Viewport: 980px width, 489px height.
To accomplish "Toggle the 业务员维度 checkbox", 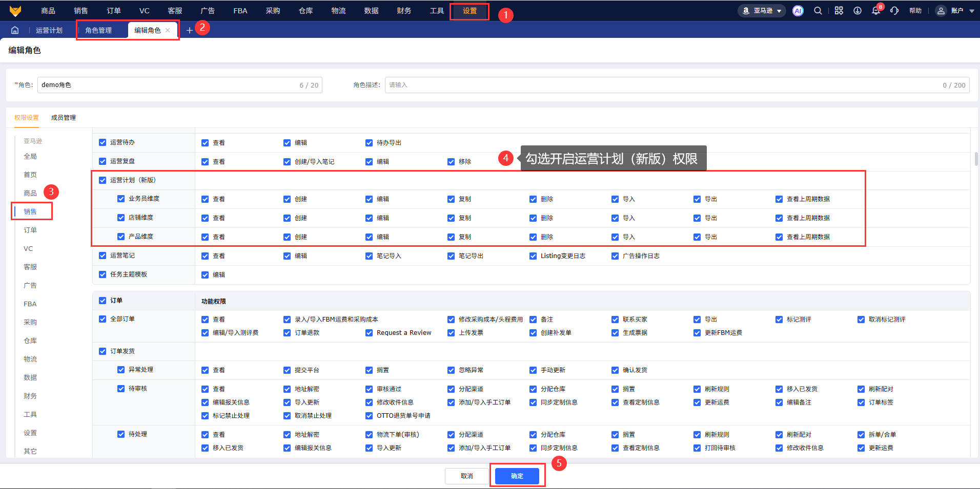I will coord(121,199).
